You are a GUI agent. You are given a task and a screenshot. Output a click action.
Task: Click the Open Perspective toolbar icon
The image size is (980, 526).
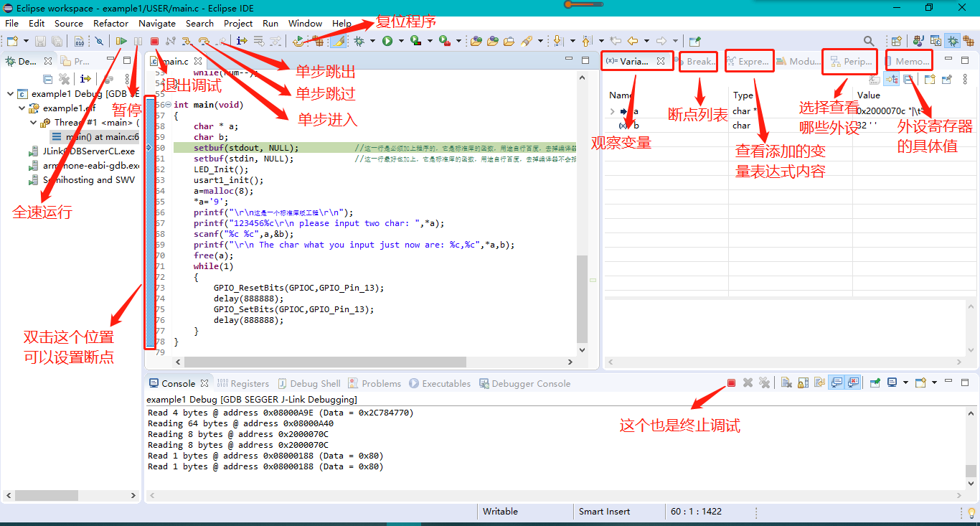point(896,41)
